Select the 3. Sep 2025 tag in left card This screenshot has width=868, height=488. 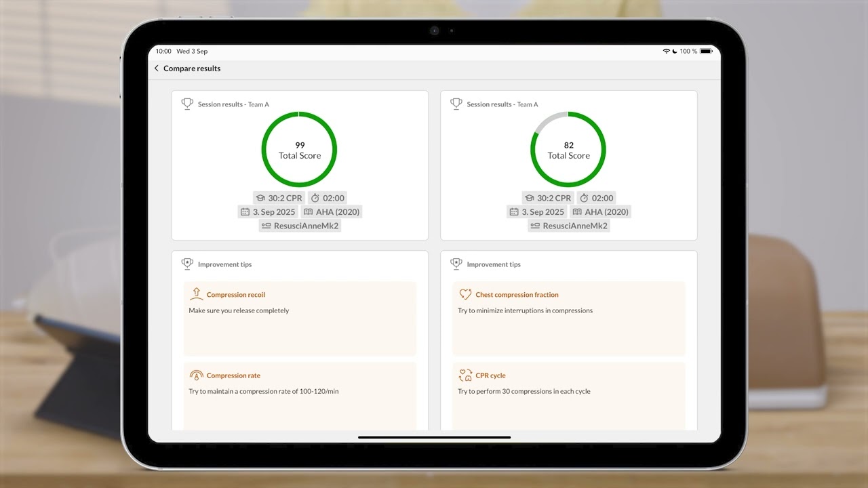pyautogui.click(x=267, y=211)
